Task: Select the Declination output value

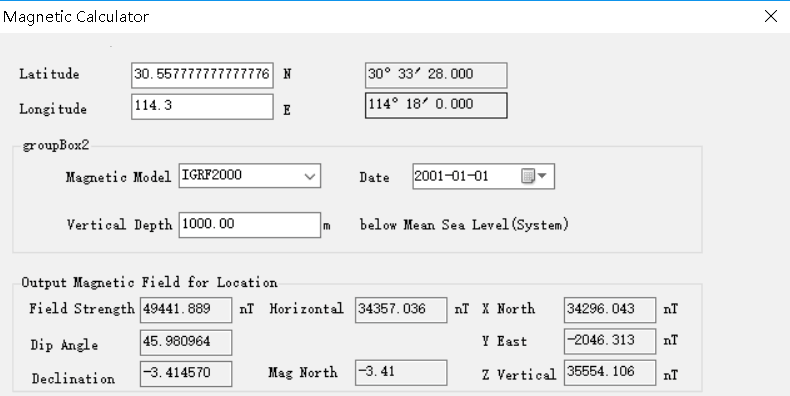Action: pyautogui.click(x=186, y=374)
